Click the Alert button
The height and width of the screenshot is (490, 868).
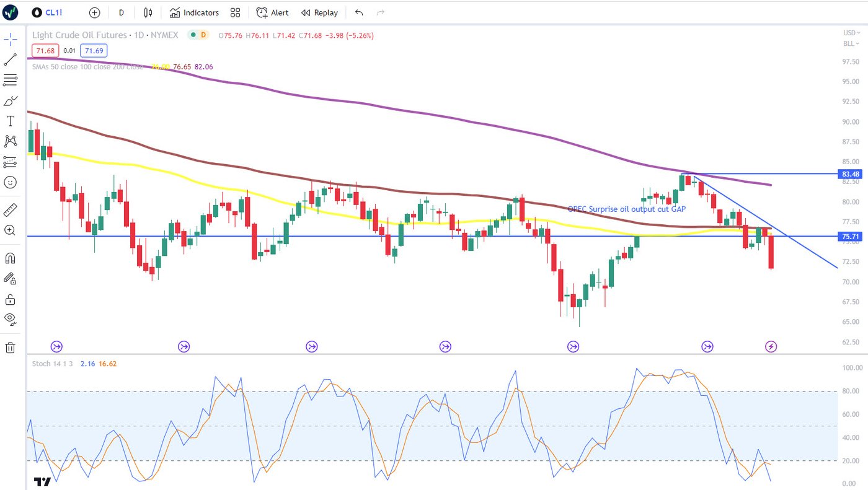(x=273, y=12)
